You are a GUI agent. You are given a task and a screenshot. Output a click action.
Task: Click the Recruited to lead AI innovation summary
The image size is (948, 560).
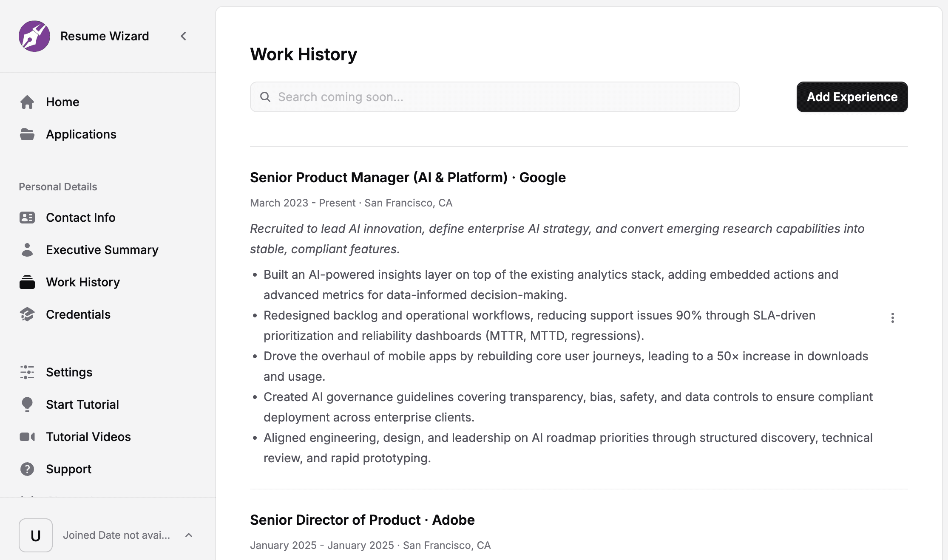point(557,239)
